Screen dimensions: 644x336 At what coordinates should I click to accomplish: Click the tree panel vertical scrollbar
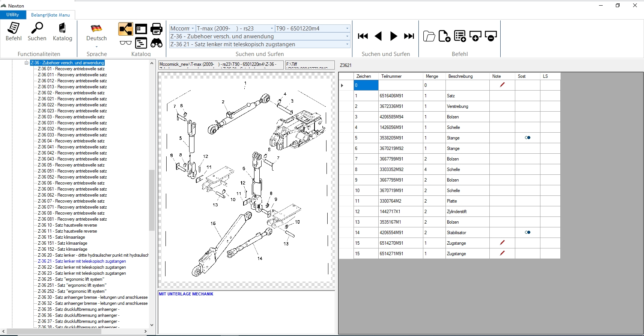point(152,200)
